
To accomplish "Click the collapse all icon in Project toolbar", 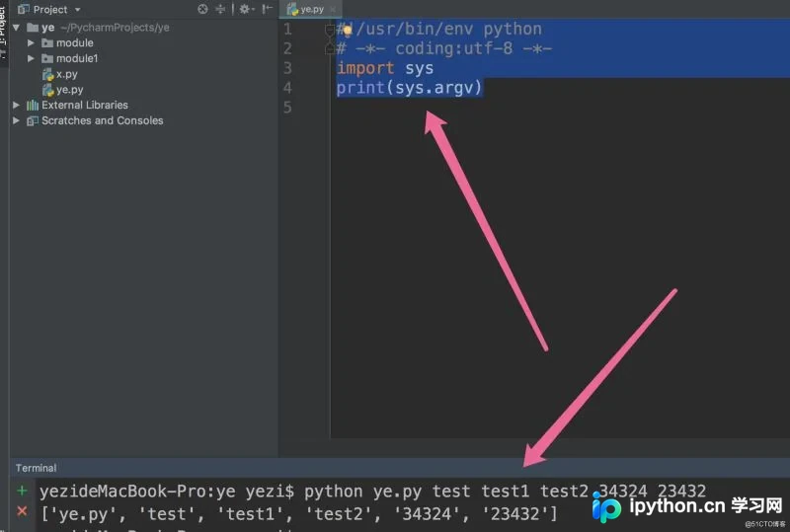I will click(220, 9).
